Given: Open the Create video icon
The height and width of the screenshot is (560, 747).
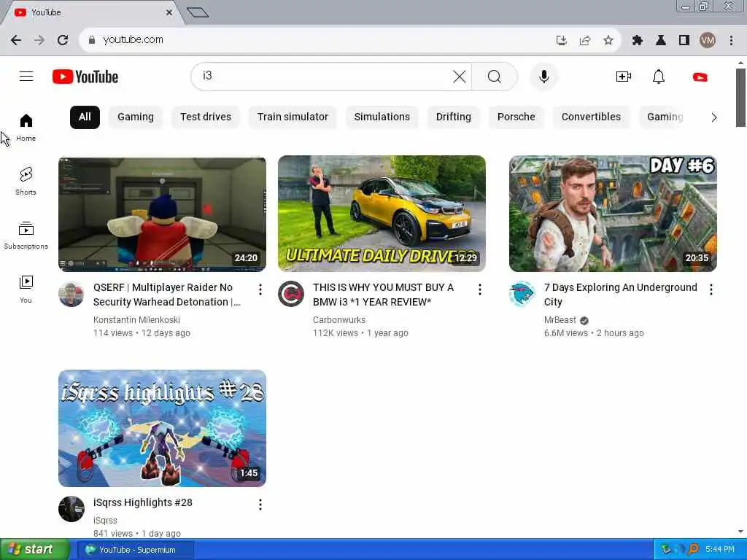Looking at the screenshot, I should point(623,77).
